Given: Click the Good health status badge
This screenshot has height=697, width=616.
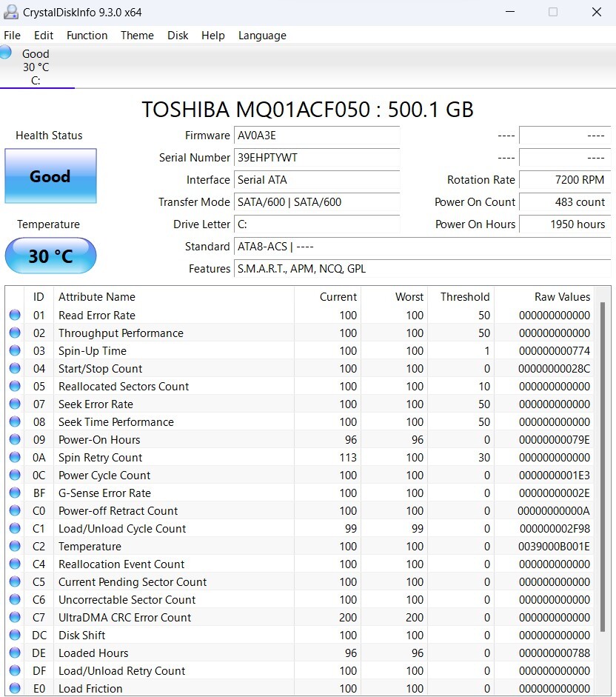Looking at the screenshot, I should click(50, 176).
